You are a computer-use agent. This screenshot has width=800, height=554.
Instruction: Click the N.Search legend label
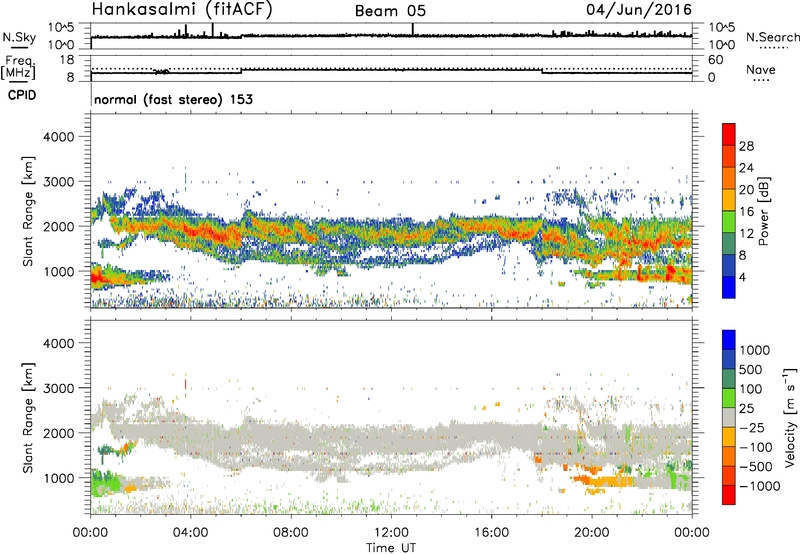(x=773, y=37)
